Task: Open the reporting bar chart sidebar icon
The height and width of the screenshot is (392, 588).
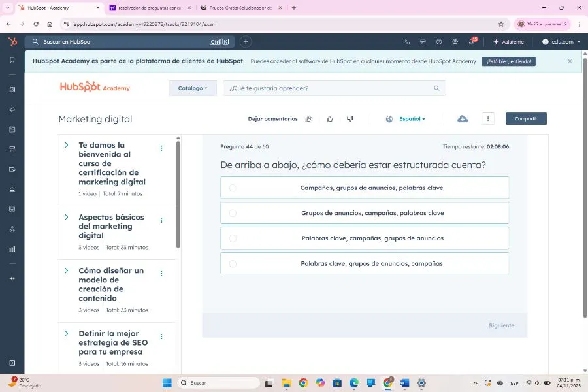Action: click(x=12, y=249)
